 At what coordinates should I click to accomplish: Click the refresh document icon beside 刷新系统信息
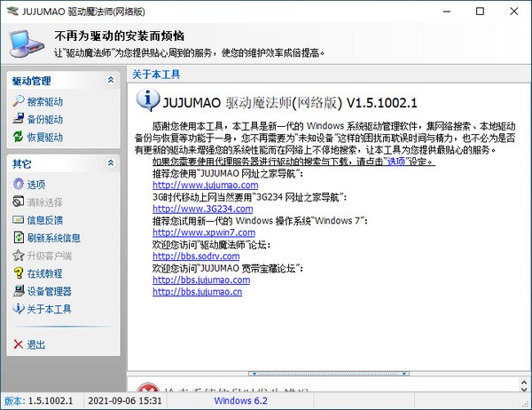point(19,237)
